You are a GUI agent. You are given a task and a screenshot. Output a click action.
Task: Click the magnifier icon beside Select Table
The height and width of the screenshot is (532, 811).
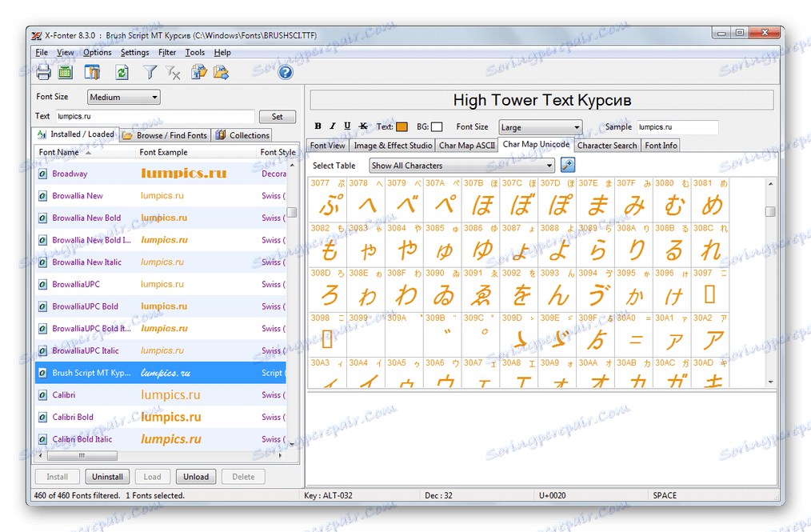[x=567, y=165]
